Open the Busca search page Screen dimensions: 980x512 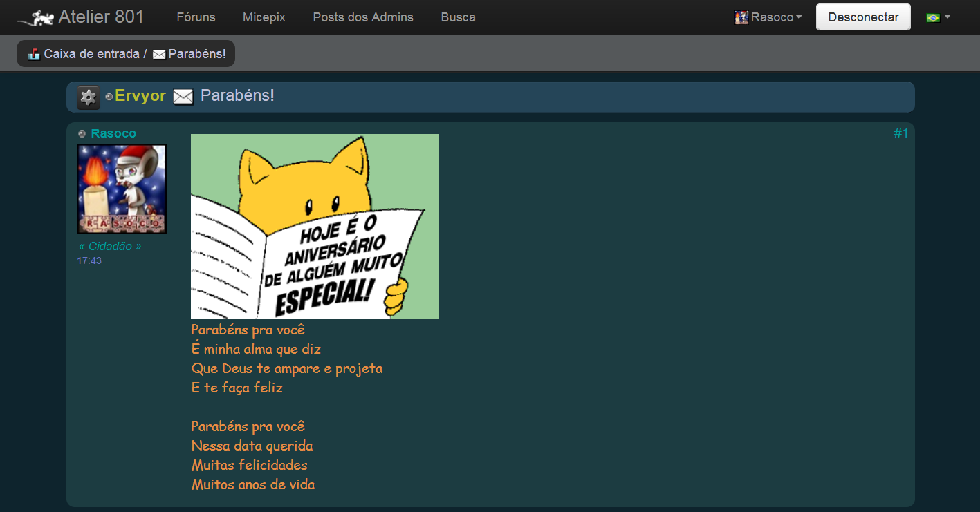point(459,17)
